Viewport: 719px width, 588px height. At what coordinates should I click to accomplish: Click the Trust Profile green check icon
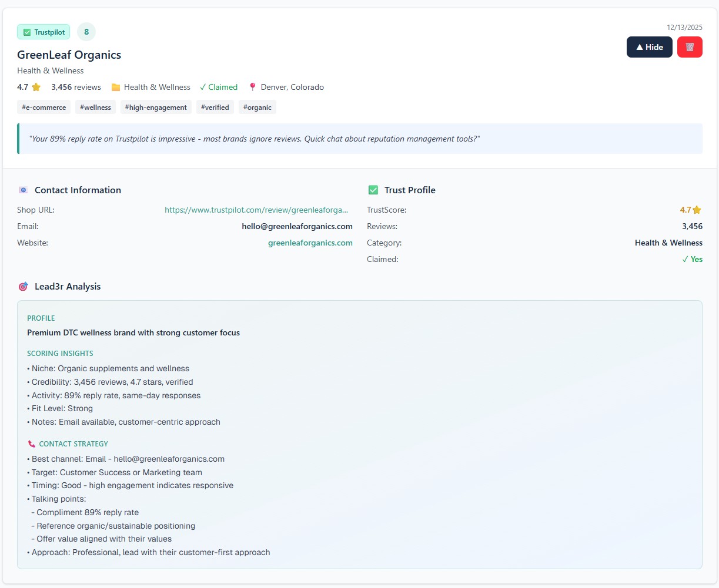click(373, 190)
